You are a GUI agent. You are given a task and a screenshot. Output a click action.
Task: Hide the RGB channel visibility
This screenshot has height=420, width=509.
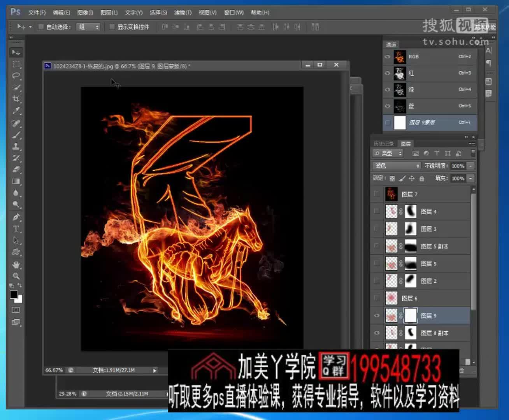pos(387,56)
